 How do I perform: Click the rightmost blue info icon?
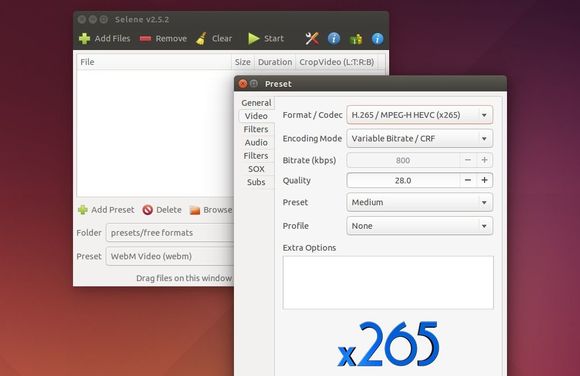(x=377, y=38)
